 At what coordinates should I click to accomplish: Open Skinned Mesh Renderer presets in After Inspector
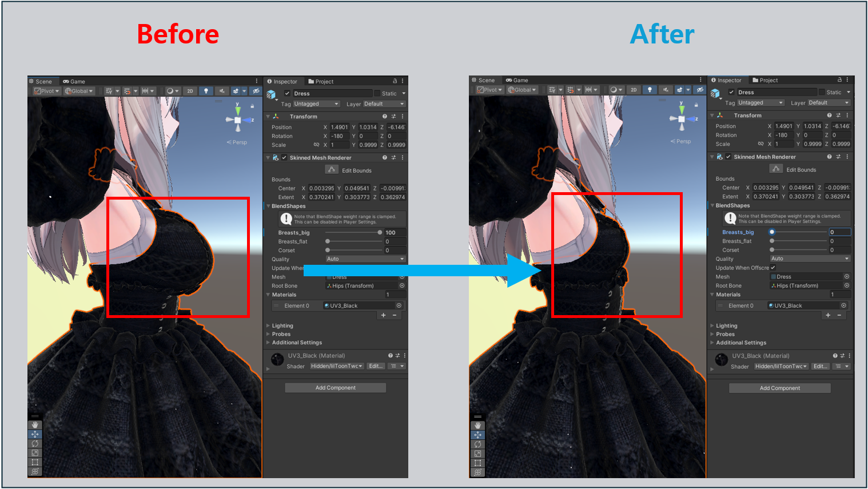click(838, 157)
